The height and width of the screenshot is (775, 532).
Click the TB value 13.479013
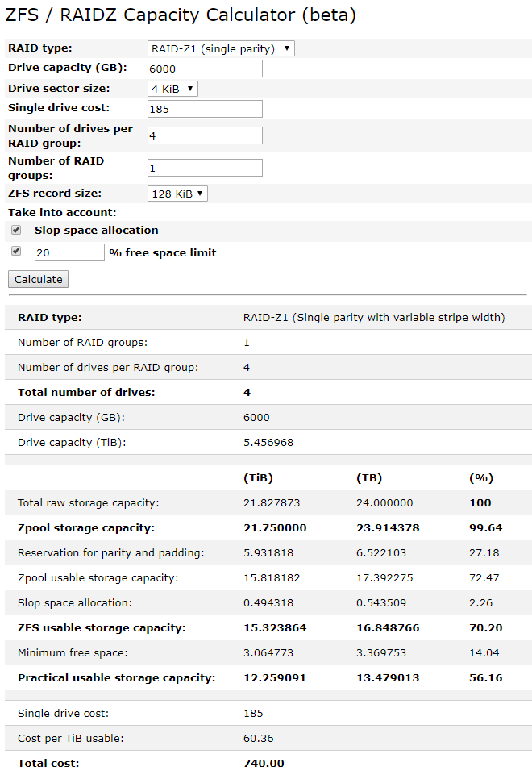(388, 677)
